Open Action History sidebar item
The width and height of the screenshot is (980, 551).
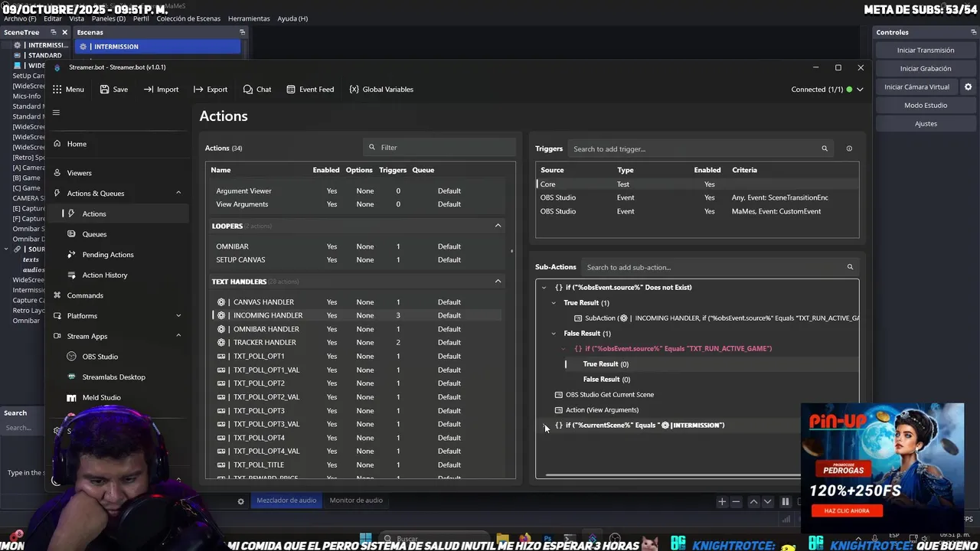(105, 275)
